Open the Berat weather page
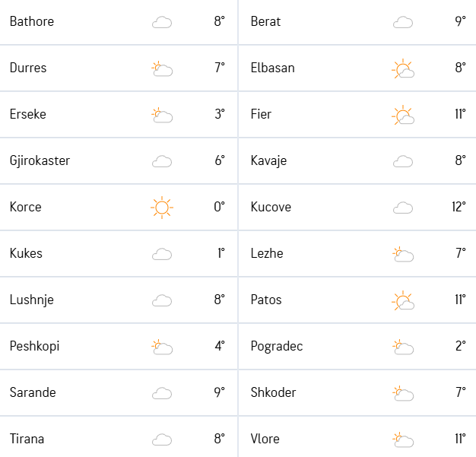This screenshot has width=476, height=457. (x=265, y=21)
